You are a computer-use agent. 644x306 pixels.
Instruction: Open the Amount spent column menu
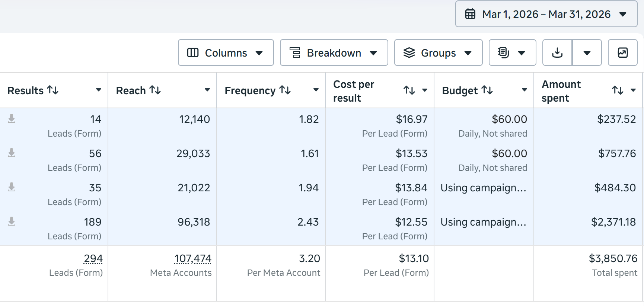pos(633,90)
